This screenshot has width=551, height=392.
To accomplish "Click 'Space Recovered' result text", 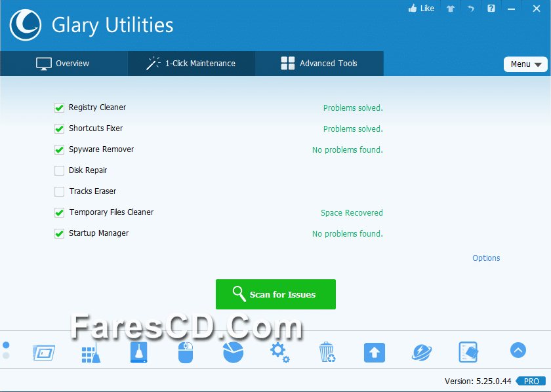I will [x=352, y=213].
